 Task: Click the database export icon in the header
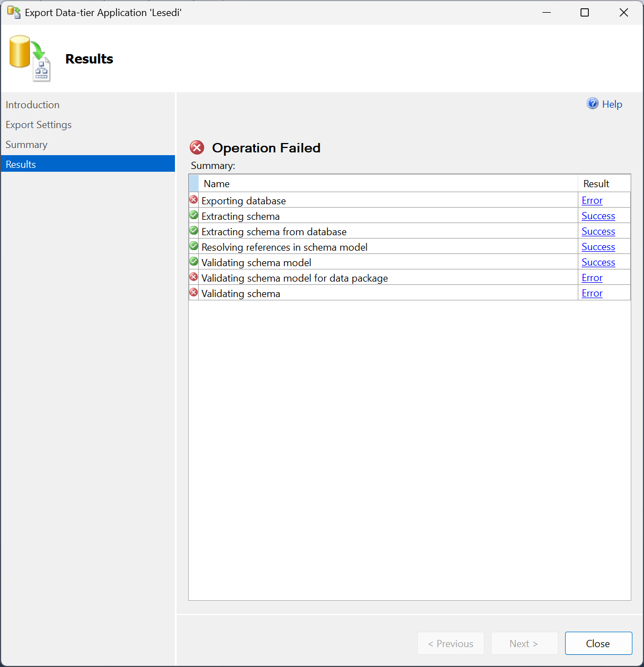[x=29, y=58]
